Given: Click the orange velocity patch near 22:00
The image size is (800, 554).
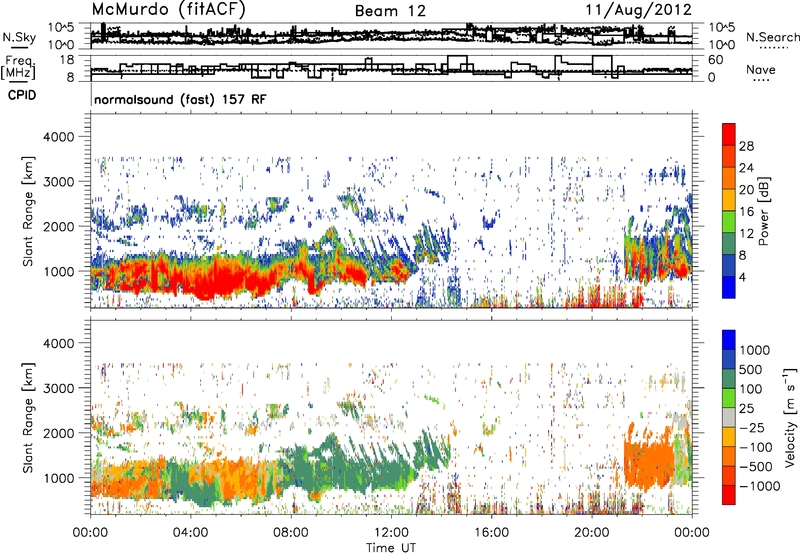Looking at the screenshot, I should (x=648, y=462).
